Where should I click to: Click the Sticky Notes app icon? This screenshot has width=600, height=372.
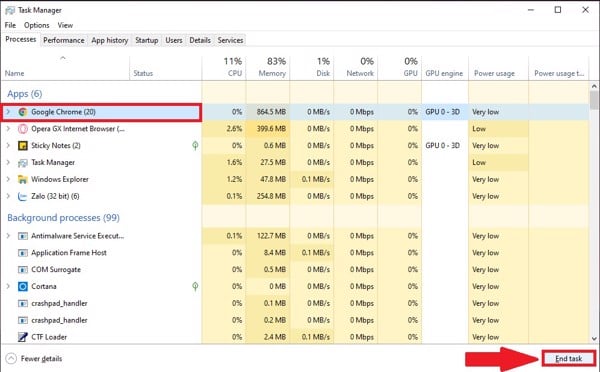[23, 146]
